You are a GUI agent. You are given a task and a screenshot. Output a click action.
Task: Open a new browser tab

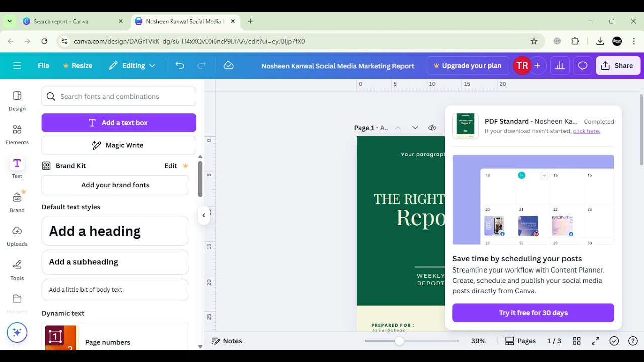pyautogui.click(x=250, y=21)
